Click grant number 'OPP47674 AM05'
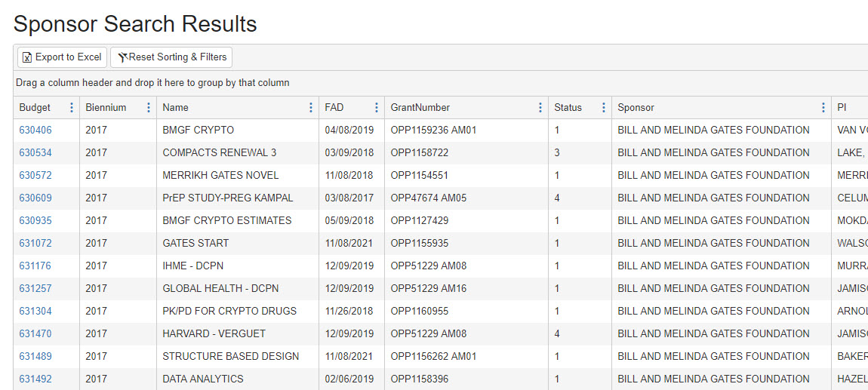Screen dimensions: 868x390 (429, 198)
